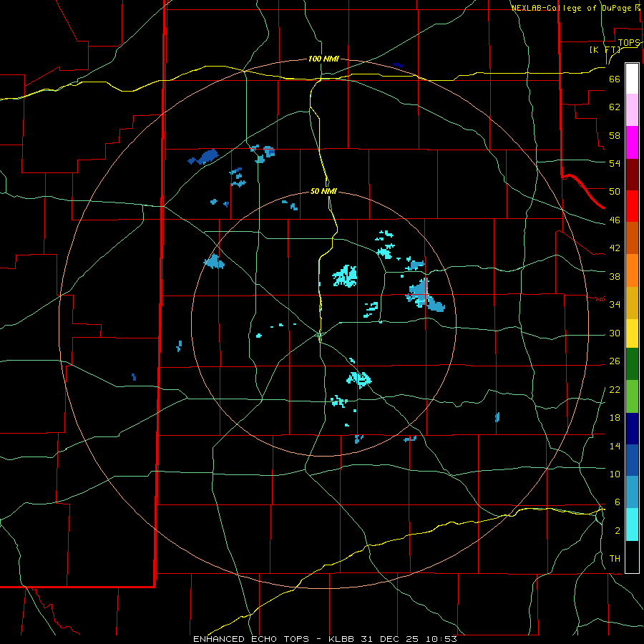Click the dark red legend swatch

pyautogui.click(x=632, y=175)
